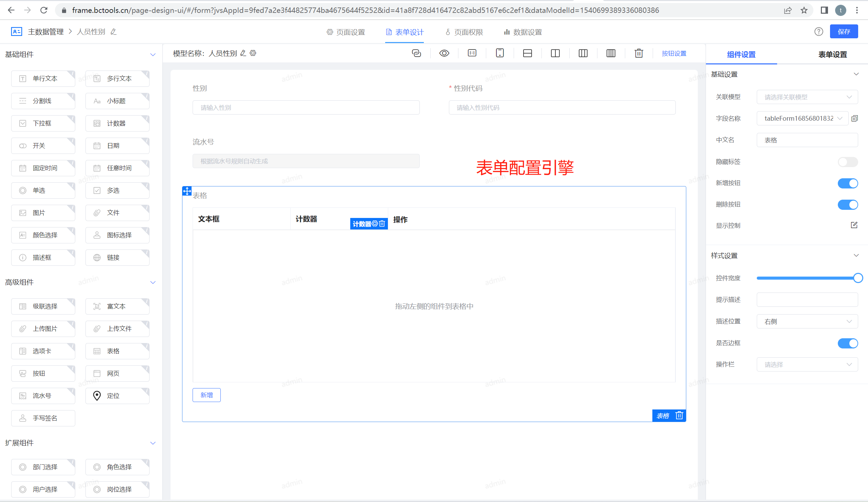
Task: Collapse the 样式设置 panel section
Action: pos(856,256)
